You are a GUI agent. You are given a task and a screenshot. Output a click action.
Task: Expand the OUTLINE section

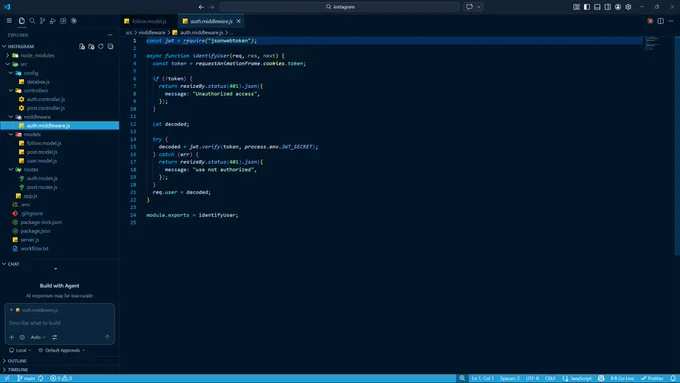click(x=17, y=361)
